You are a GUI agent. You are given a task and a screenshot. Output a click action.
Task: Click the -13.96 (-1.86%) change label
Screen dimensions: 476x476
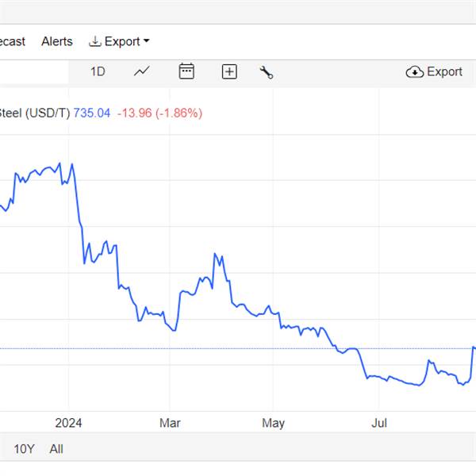point(159,113)
